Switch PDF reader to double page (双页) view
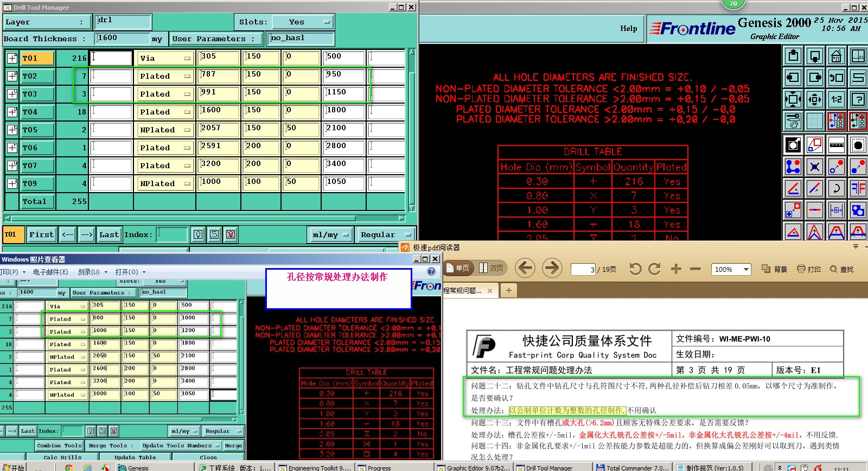This screenshot has height=471, width=868. (x=492, y=268)
